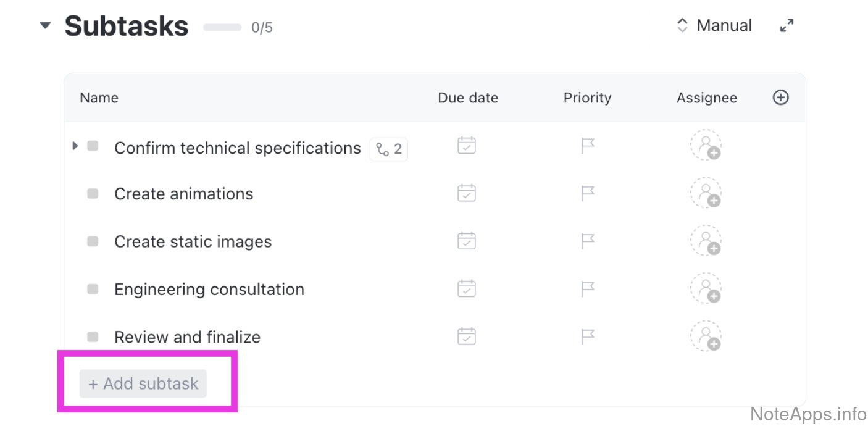
Task: Toggle status box for Create animations
Action: coord(93,194)
